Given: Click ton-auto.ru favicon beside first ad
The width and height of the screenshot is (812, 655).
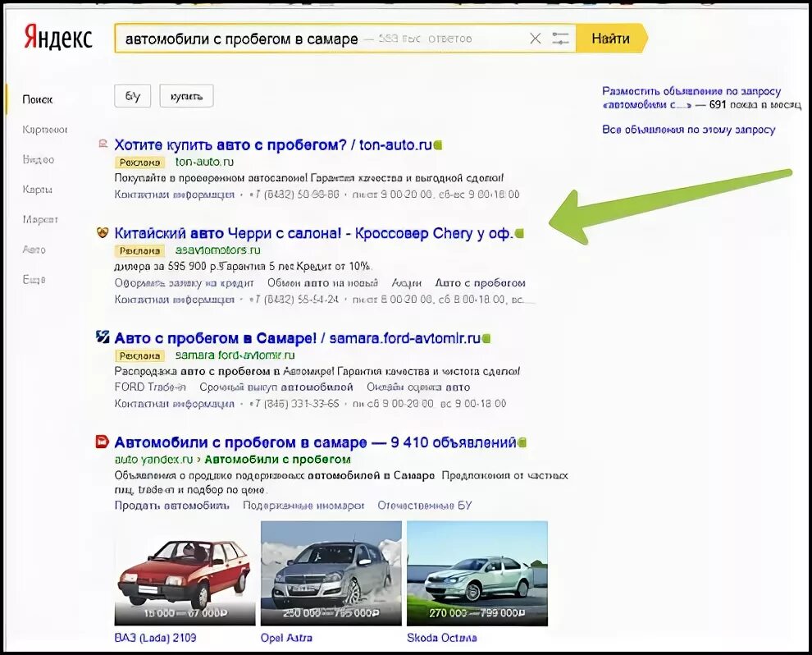Looking at the screenshot, I should click(x=103, y=144).
